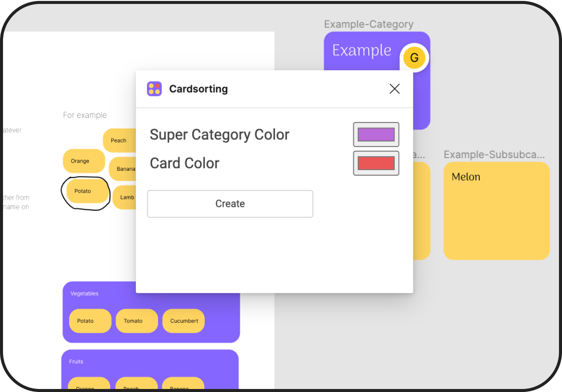Close the Cardsorting dialog
The height and width of the screenshot is (392, 562).
(394, 88)
